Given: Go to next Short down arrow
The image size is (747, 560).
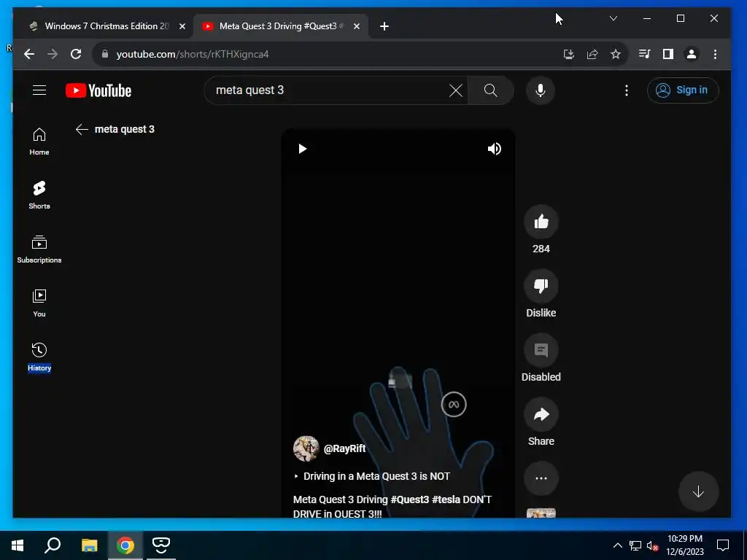Looking at the screenshot, I should click(698, 491).
